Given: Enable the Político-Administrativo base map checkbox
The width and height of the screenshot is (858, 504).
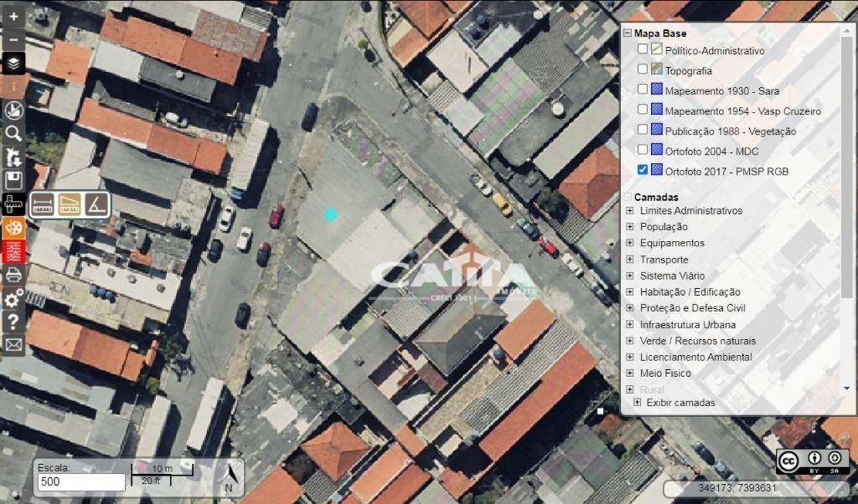Looking at the screenshot, I should coord(643,49).
